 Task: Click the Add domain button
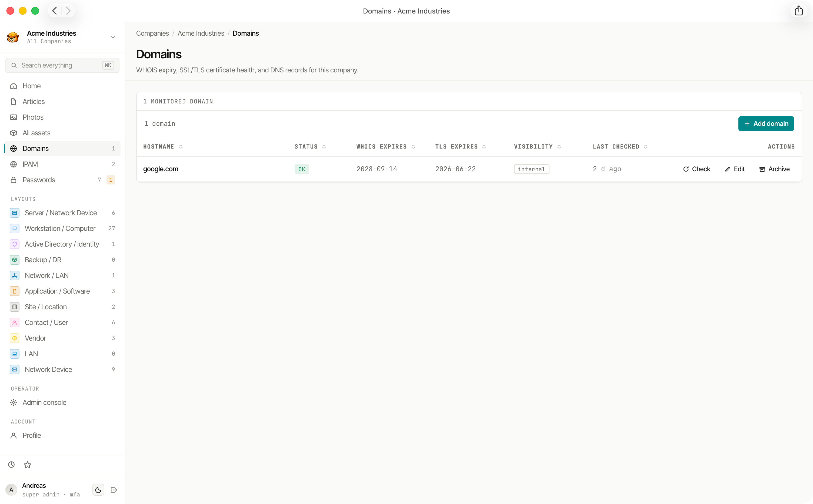coord(766,124)
